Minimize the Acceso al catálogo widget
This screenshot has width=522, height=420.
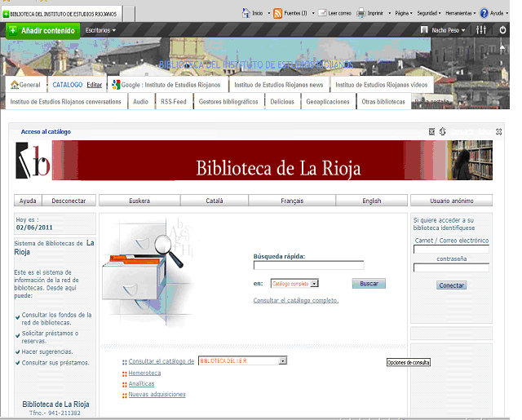[x=431, y=132]
